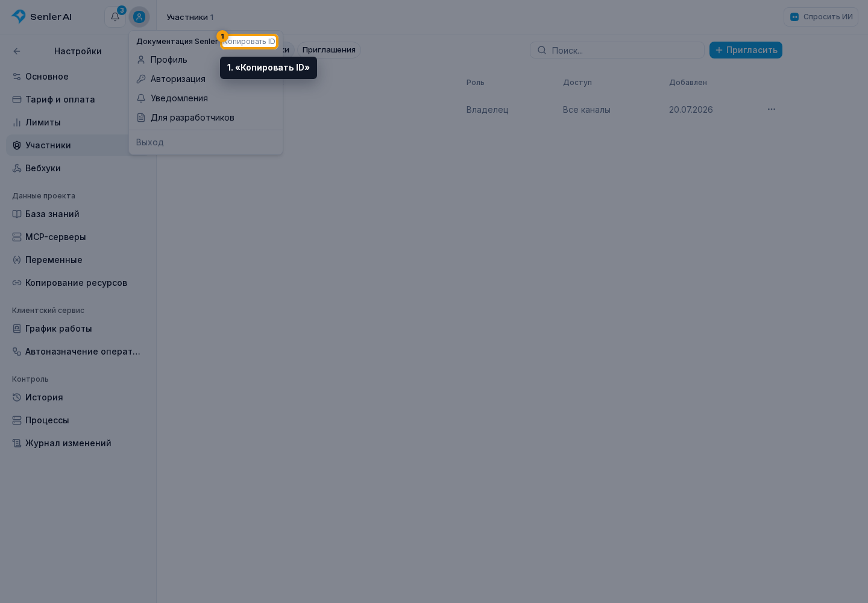
Task: Open Уведомления in the user menu
Action: coord(206,98)
